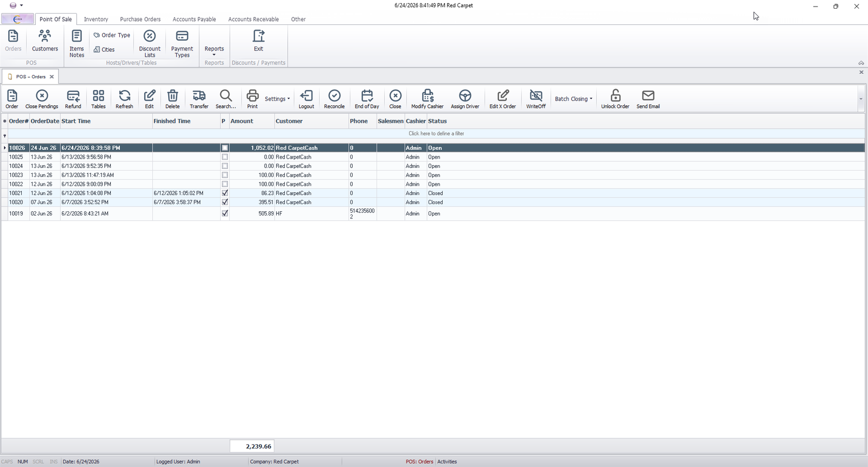Close the document panel with the X on the right
Image resolution: width=868 pixels, height=467 pixels.
tap(861, 72)
